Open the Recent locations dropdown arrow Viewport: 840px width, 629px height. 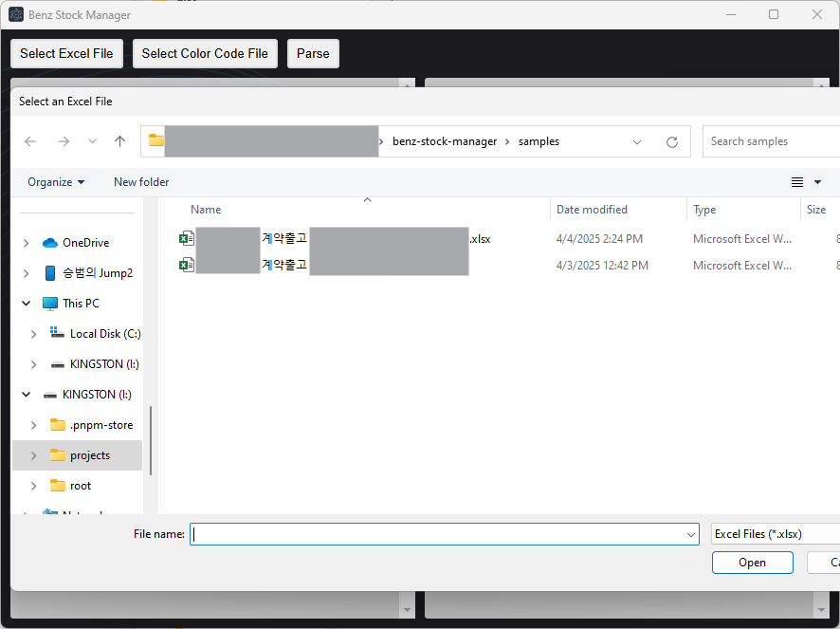92,141
